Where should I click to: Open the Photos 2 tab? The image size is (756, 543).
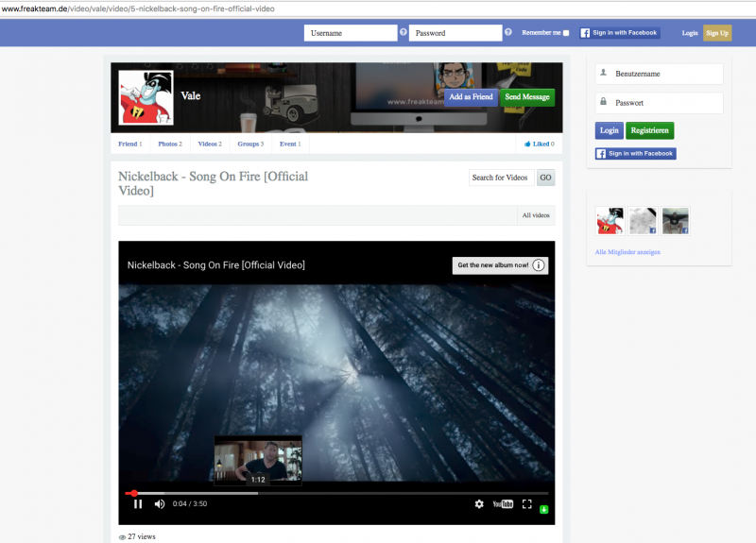(170, 144)
